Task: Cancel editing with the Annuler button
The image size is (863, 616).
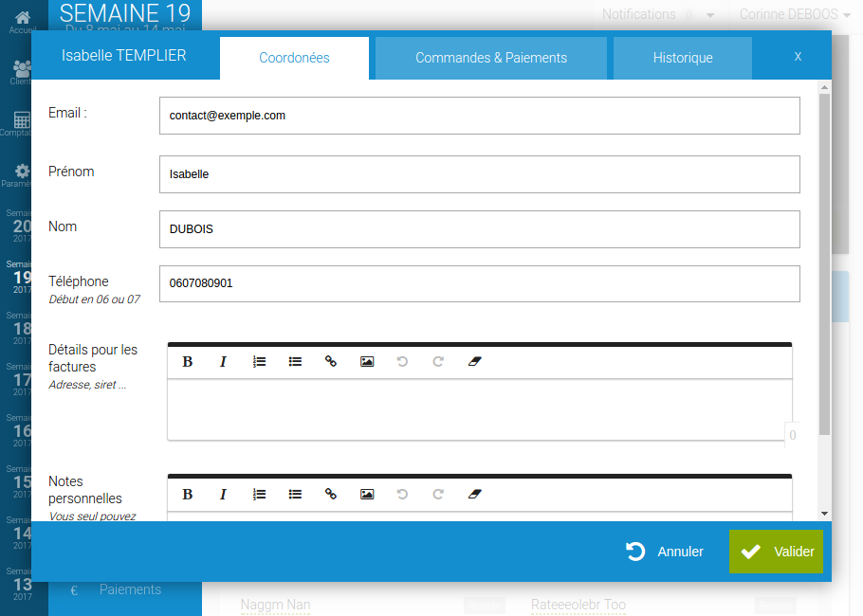Action: (666, 552)
